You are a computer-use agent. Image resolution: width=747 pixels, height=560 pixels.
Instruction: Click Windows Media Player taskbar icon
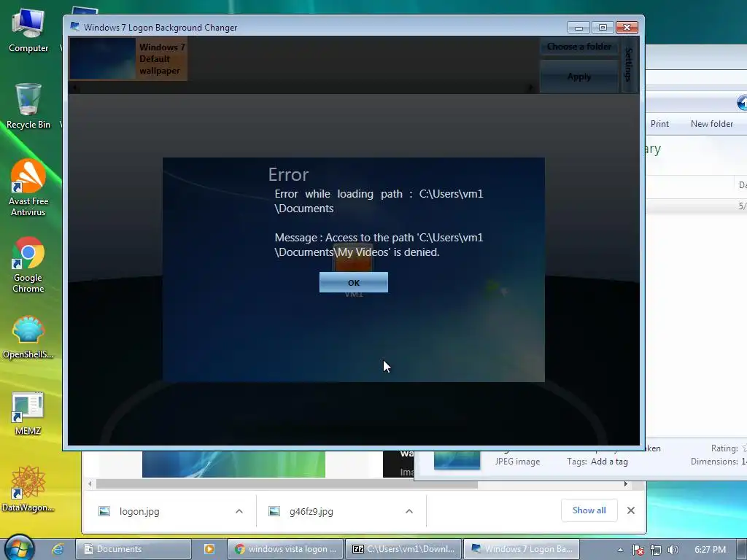(x=209, y=549)
